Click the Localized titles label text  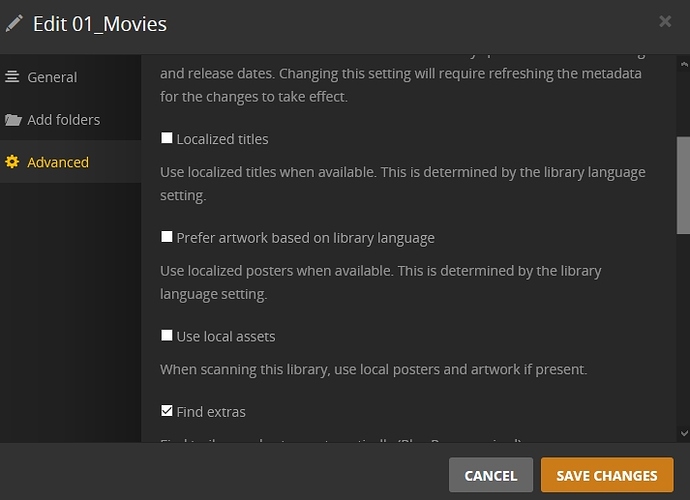coord(222,139)
